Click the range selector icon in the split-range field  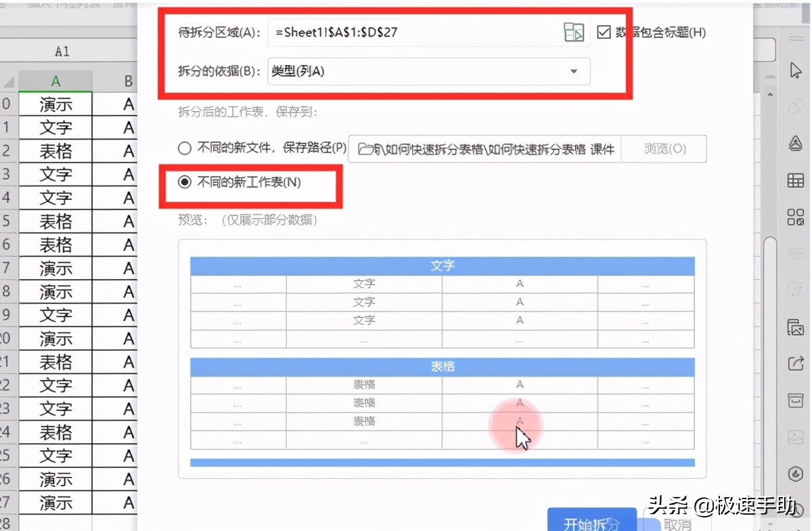(x=574, y=32)
